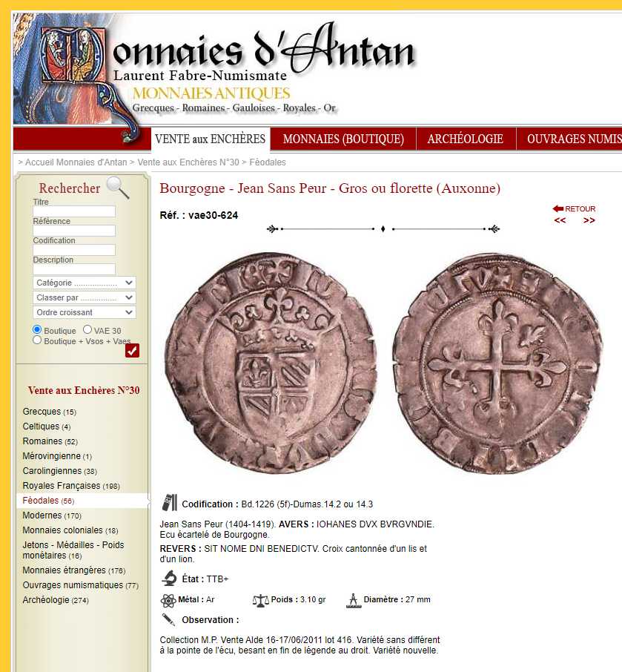The height and width of the screenshot is (672, 622).
Task: Expand the Classer par dropdown
Action: click(x=85, y=297)
